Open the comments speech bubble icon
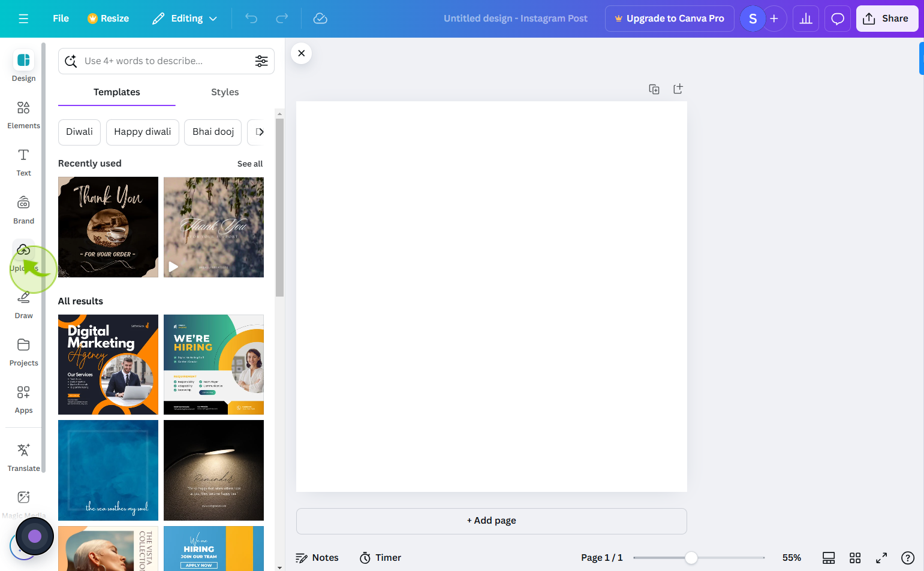The width and height of the screenshot is (924, 571). click(x=838, y=19)
